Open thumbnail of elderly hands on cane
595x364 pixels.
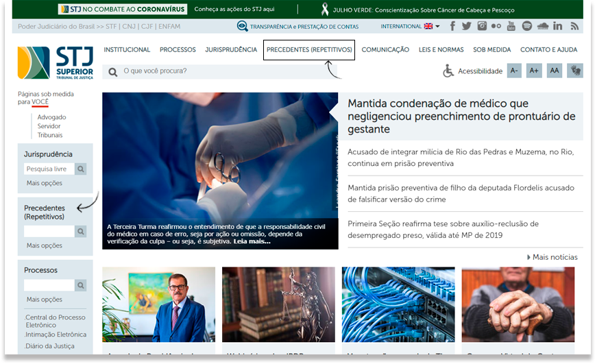coord(518,304)
